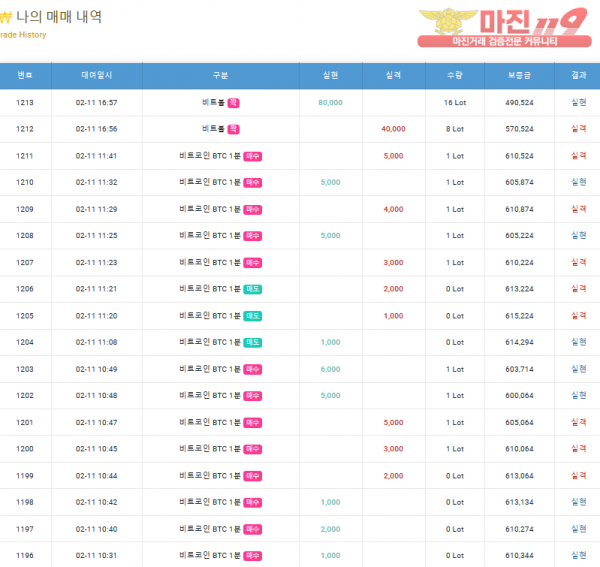
Task: Click the 매수 badge in row 1196
Action: (x=253, y=555)
